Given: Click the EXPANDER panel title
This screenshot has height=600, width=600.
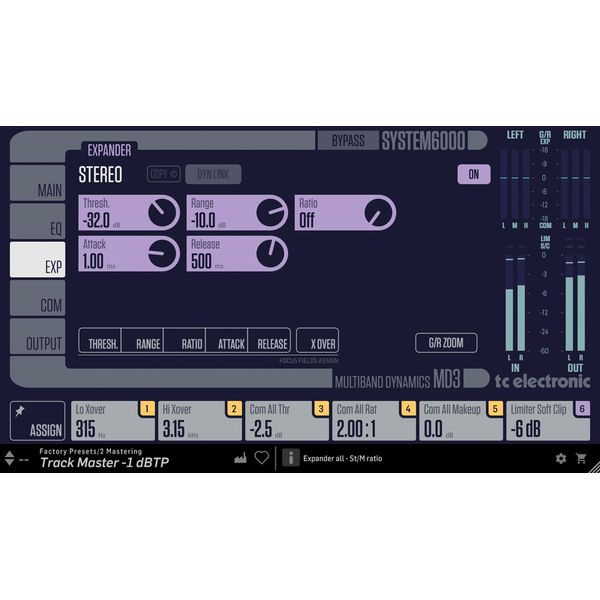Looking at the screenshot, I should point(109,150).
